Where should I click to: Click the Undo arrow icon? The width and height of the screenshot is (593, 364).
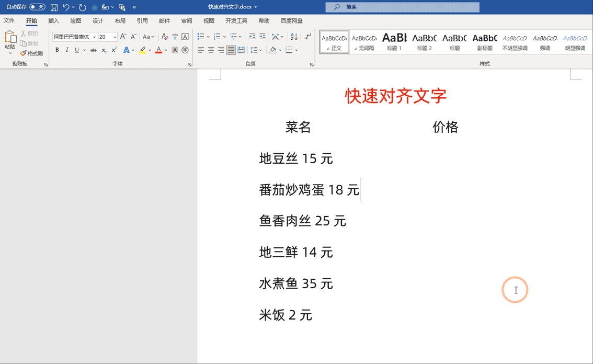[x=66, y=7]
